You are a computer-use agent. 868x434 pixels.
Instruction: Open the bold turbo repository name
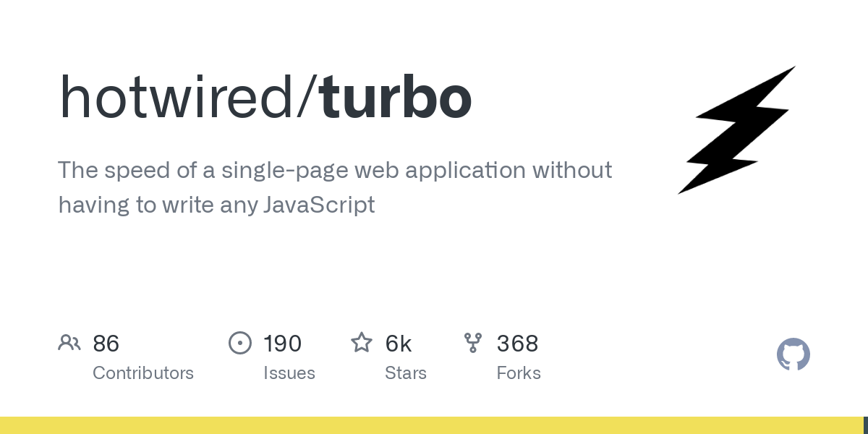(396, 98)
